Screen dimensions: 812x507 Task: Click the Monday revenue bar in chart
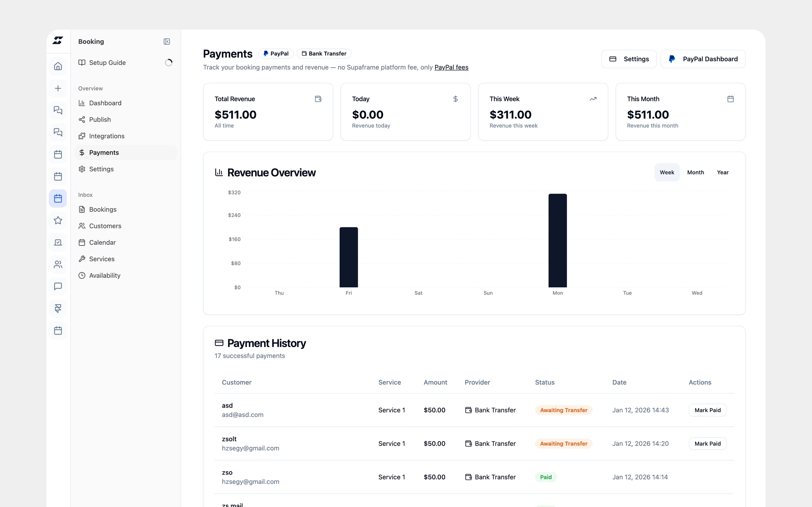[557, 241]
